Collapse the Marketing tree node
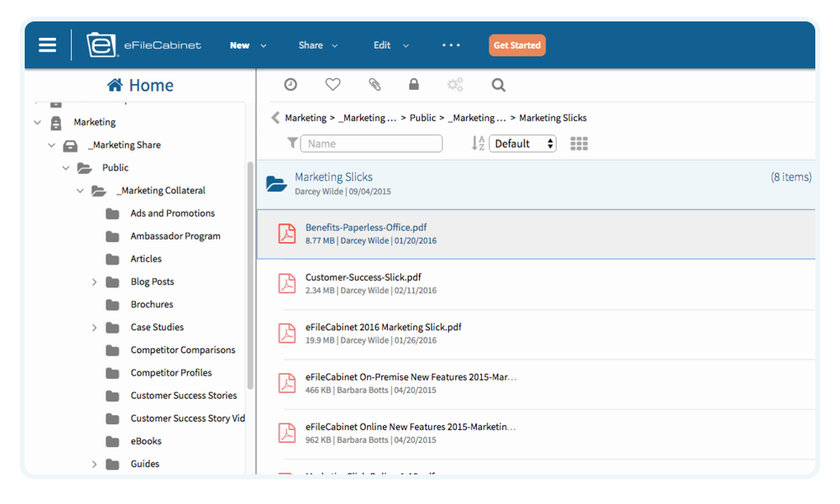The height and width of the screenshot is (504, 840). (38, 122)
